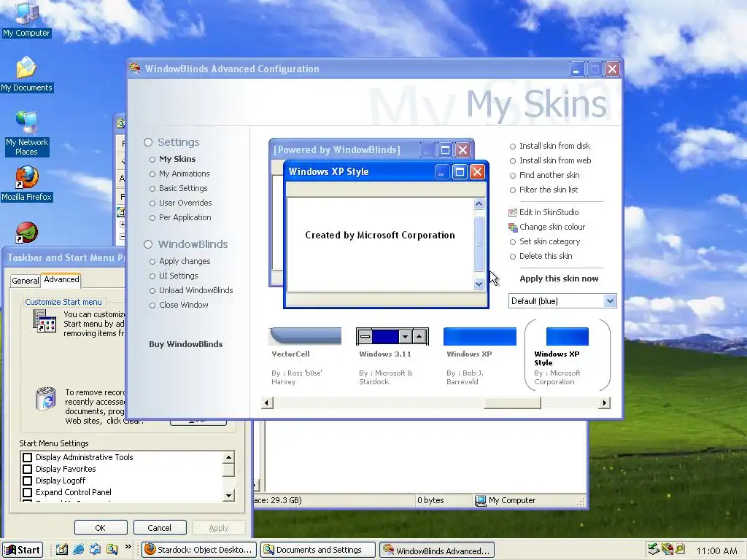The image size is (747, 560).
Task: Click the skin list horizontal scrollbar thumb
Action: 512,402
